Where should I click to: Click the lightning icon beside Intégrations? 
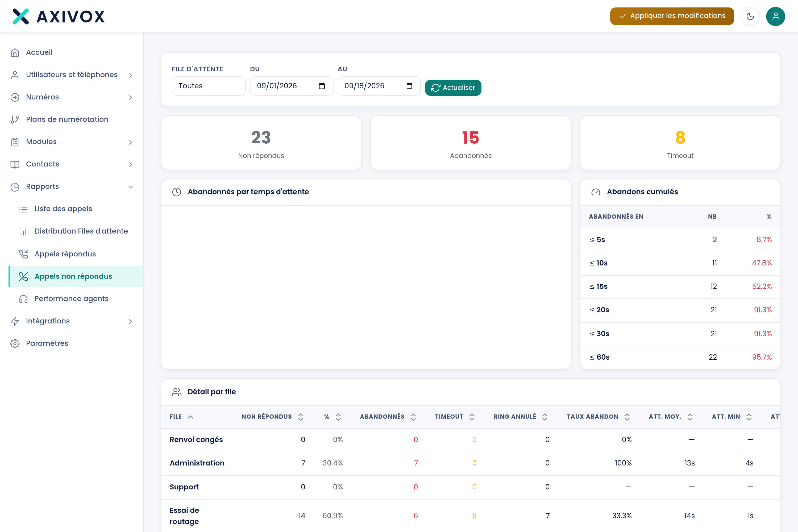(x=15, y=321)
